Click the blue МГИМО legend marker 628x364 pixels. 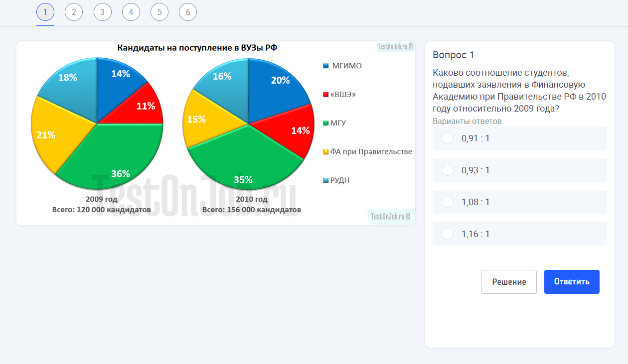pos(326,66)
